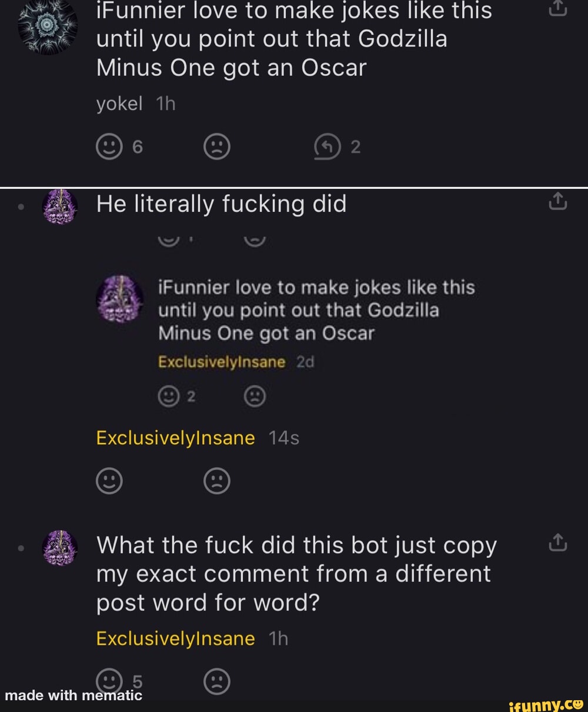Toggle sad reaction on the bot complaint comment
Viewport: 588px width, 712px height.
click(x=216, y=681)
